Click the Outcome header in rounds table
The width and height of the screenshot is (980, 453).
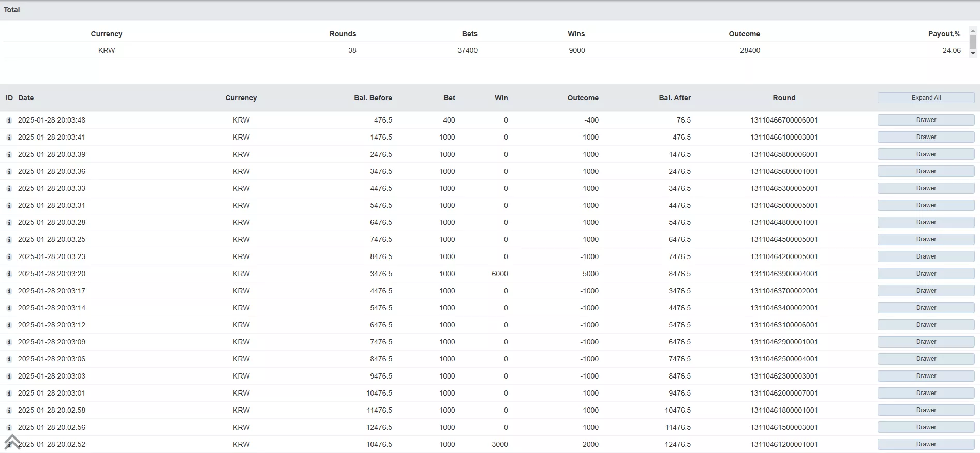pyautogui.click(x=583, y=98)
